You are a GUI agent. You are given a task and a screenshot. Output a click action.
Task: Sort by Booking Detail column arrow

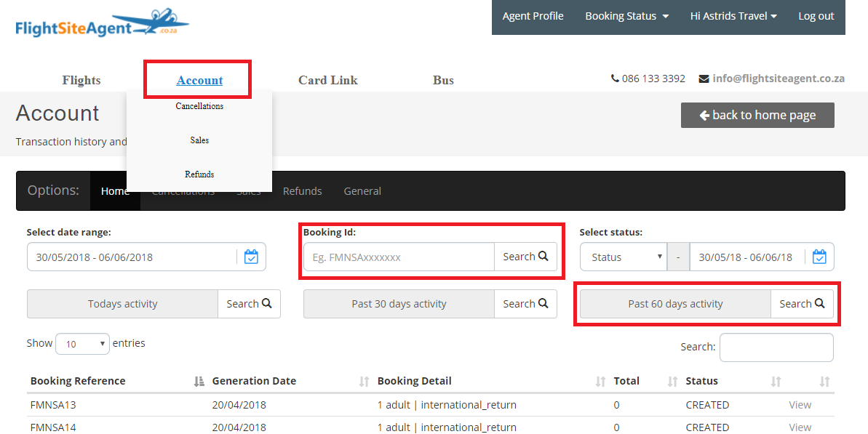[600, 381]
